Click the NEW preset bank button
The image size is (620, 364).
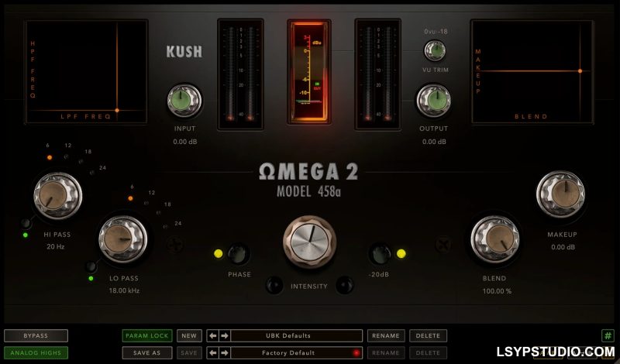189,335
